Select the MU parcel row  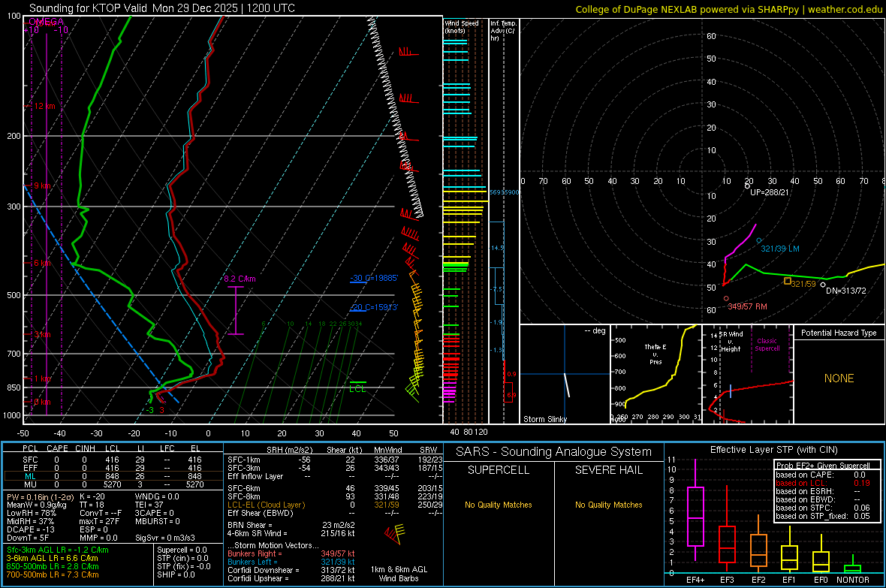[x=113, y=484]
